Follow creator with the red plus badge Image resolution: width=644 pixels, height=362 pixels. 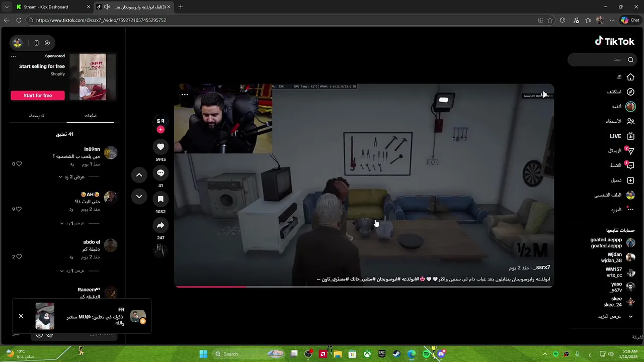[x=160, y=130]
